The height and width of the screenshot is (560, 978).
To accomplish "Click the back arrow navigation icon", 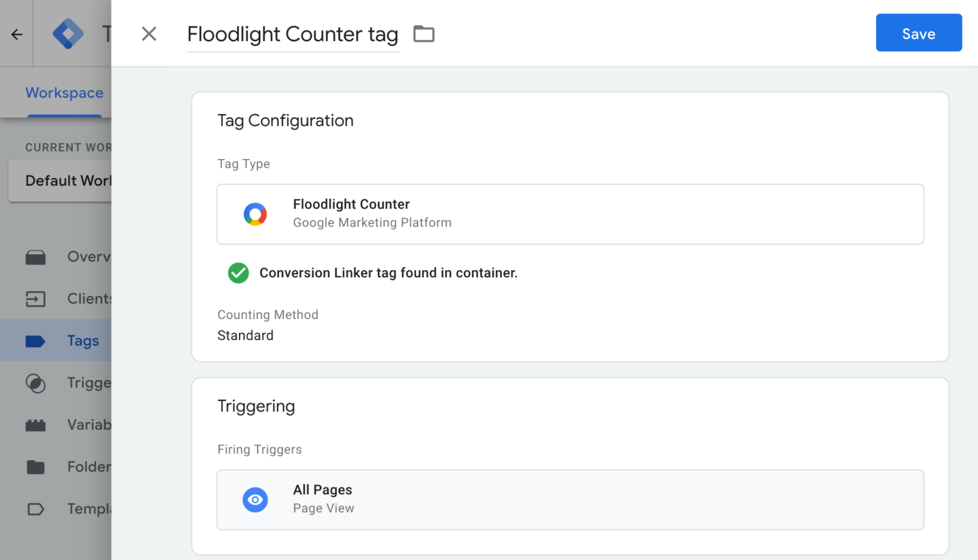I will point(17,33).
